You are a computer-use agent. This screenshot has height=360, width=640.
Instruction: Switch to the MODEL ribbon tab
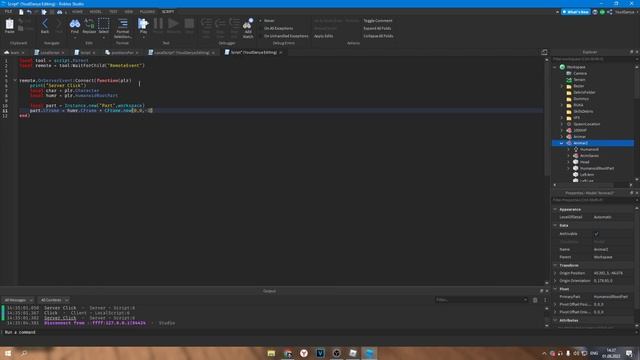[96, 12]
